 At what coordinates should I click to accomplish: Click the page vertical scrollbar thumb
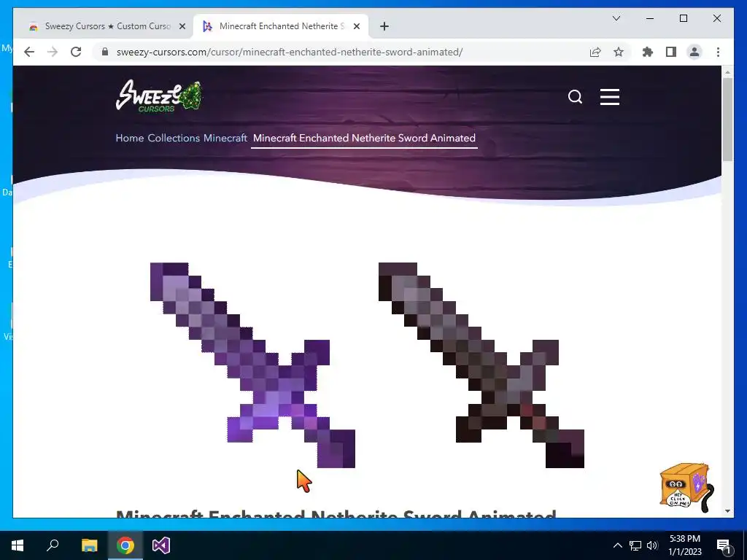coord(727,119)
